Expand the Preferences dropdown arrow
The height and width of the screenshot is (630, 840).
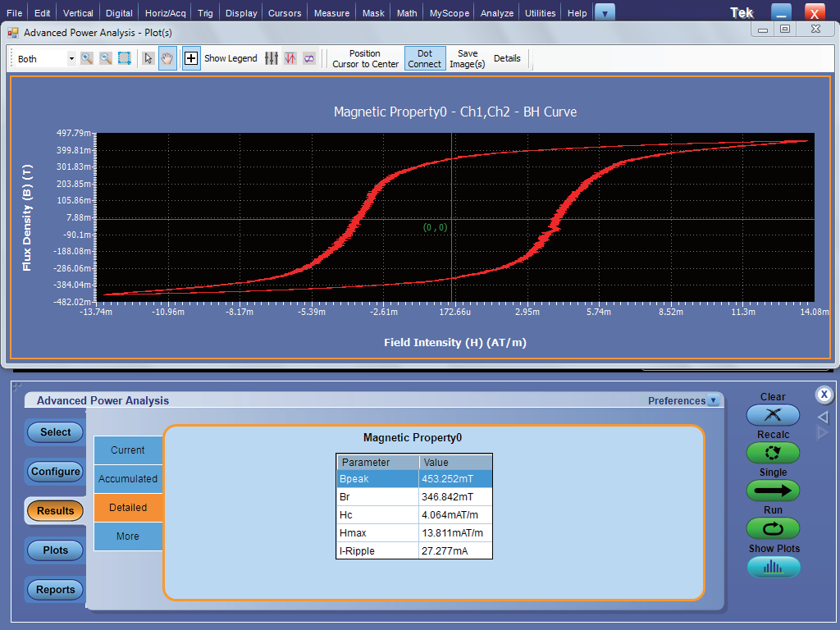click(713, 400)
